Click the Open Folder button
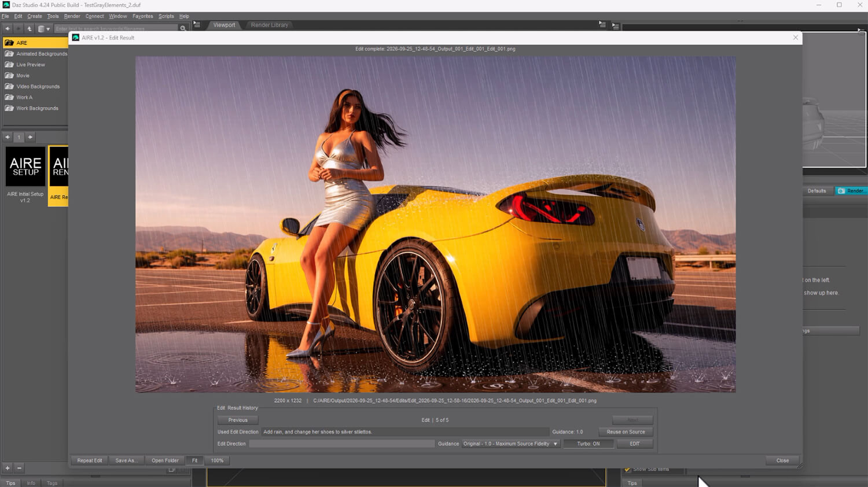Viewport: 868px width, 487px height. click(x=165, y=460)
